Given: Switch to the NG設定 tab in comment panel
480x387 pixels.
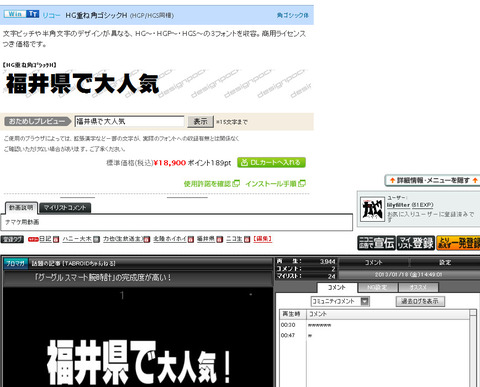Looking at the screenshot, I should click(378, 287).
